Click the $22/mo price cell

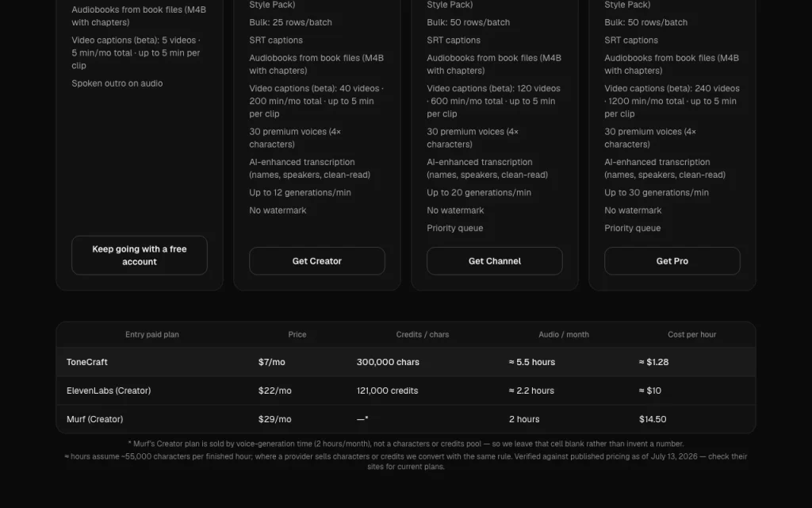click(x=275, y=391)
